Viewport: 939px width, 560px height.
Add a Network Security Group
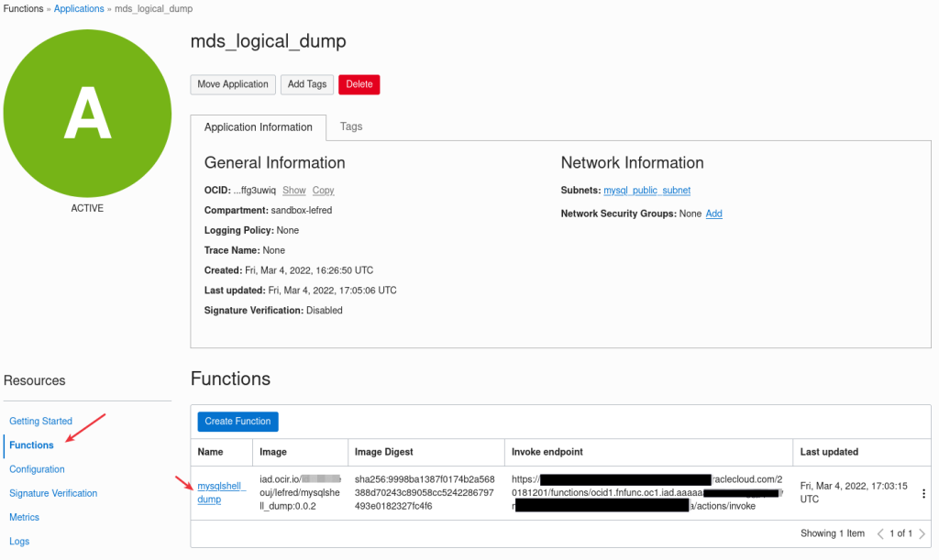click(x=713, y=214)
